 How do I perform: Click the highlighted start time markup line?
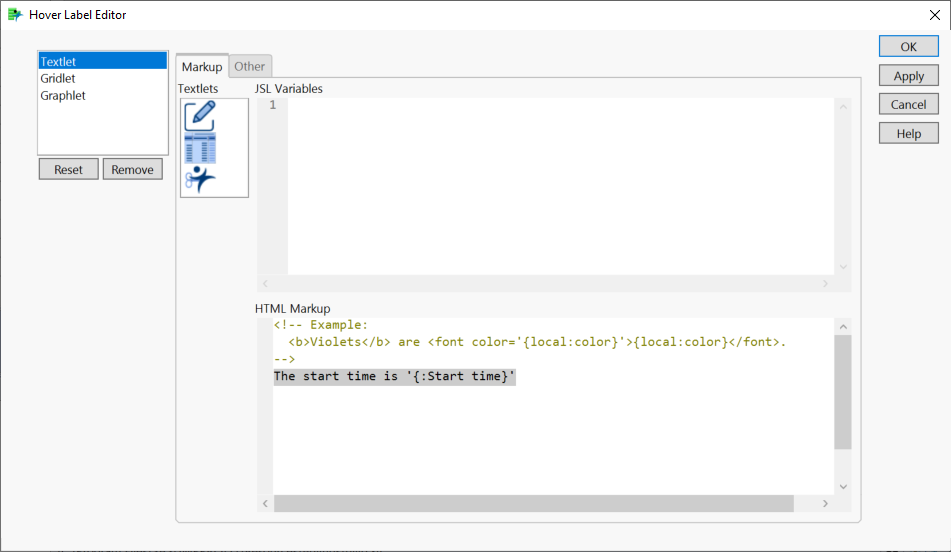tap(395, 376)
